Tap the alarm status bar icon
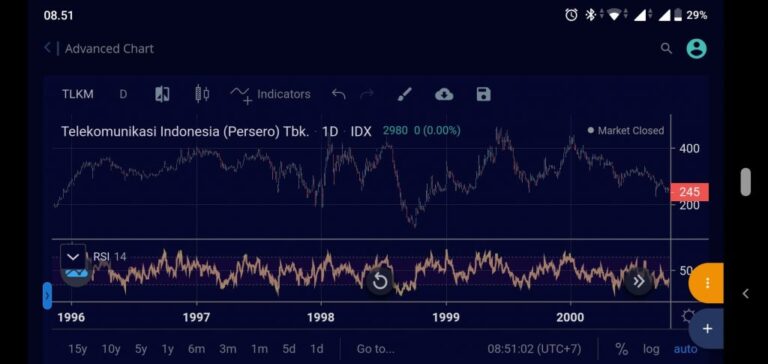The image size is (768, 364). pos(571,15)
